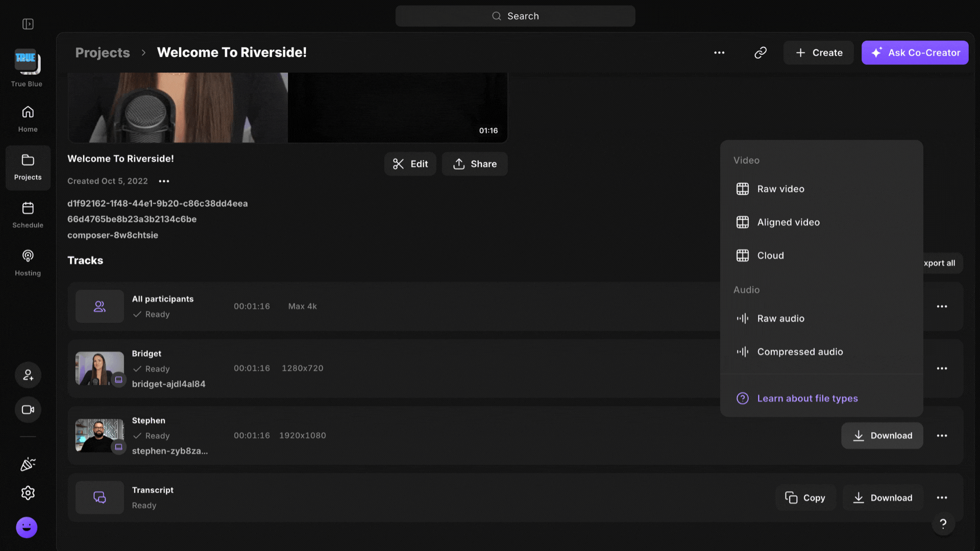Viewport: 980px width, 551px height.
Task: Select Aligned video file type
Action: 788,222
